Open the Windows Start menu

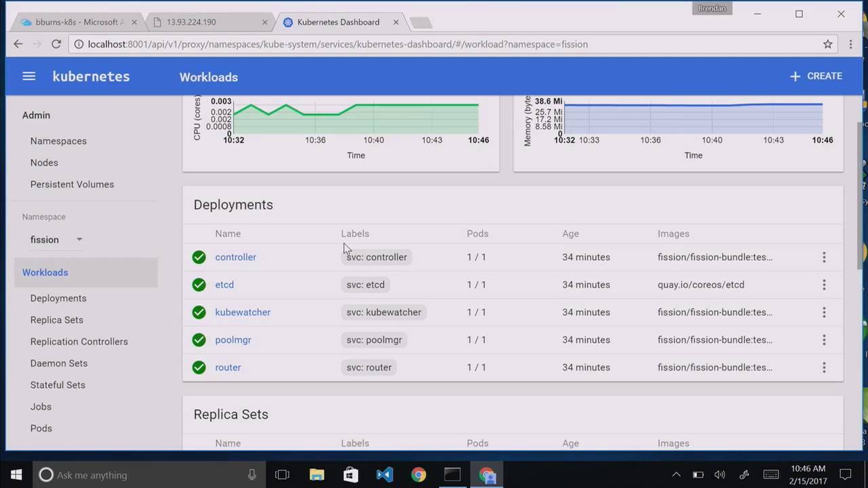16,474
